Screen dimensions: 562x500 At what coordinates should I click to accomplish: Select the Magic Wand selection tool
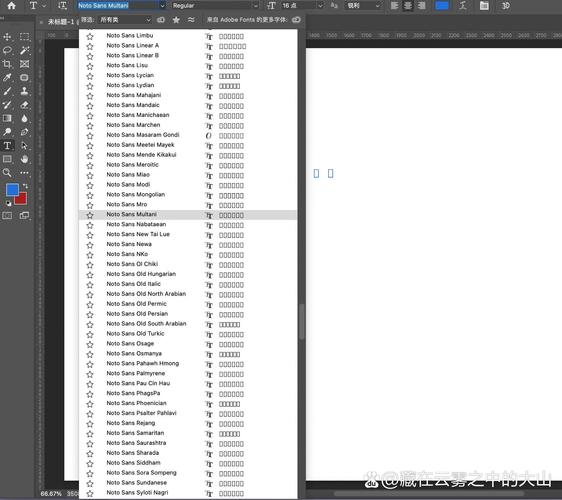click(x=24, y=50)
